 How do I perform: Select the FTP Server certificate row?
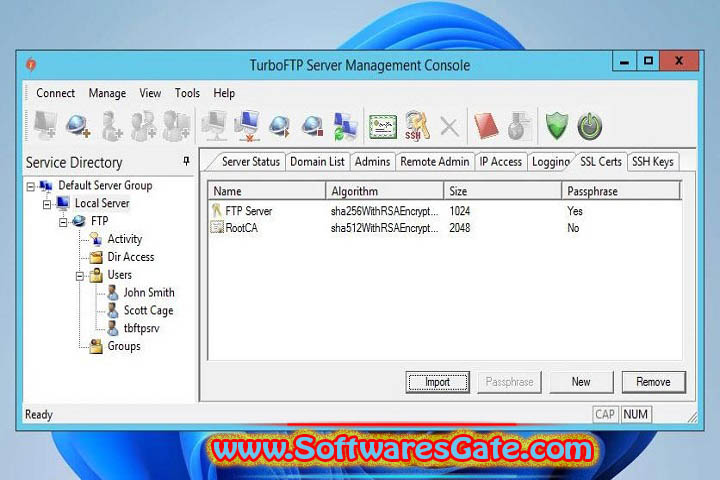pos(444,211)
